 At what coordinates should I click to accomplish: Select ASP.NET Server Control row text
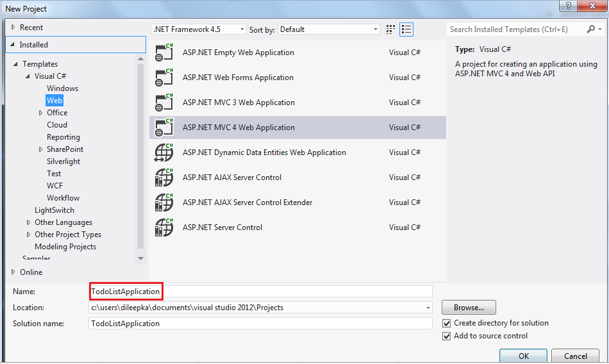click(x=222, y=227)
